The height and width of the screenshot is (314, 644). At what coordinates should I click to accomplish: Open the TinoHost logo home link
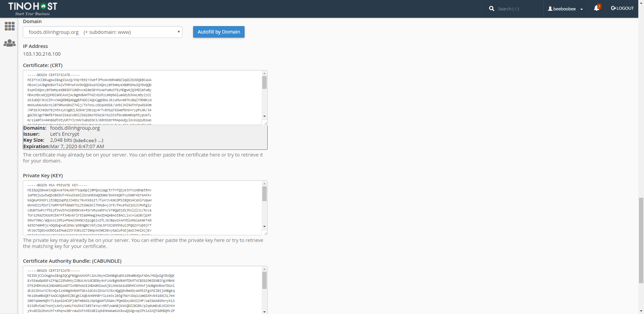pyautogui.click(x=33, y=9)
